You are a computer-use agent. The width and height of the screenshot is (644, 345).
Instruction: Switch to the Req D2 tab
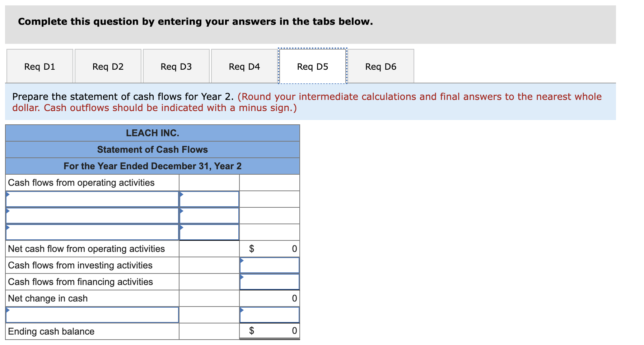coord(108,66)
